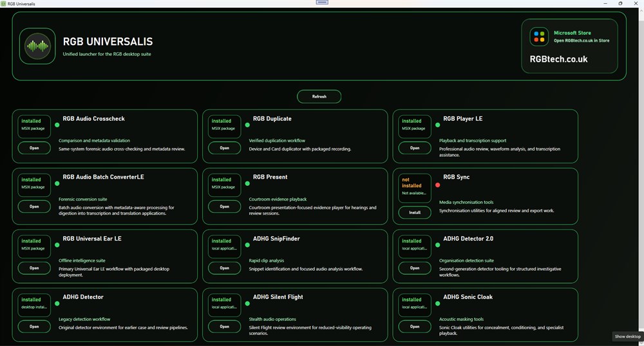Click the green status dot for ADHG Sonic Cloak
The width and height of the screenshot is (644, 346).
coord(437,304)
